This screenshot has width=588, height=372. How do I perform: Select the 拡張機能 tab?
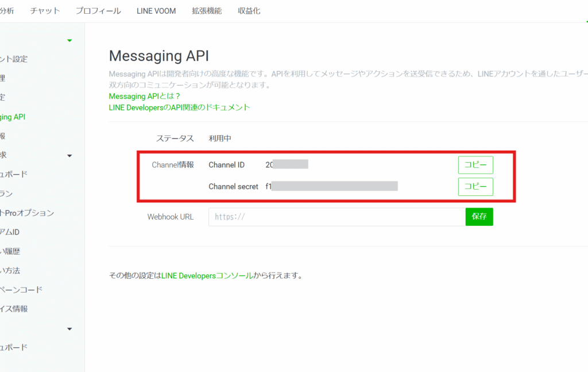[207, 11]
